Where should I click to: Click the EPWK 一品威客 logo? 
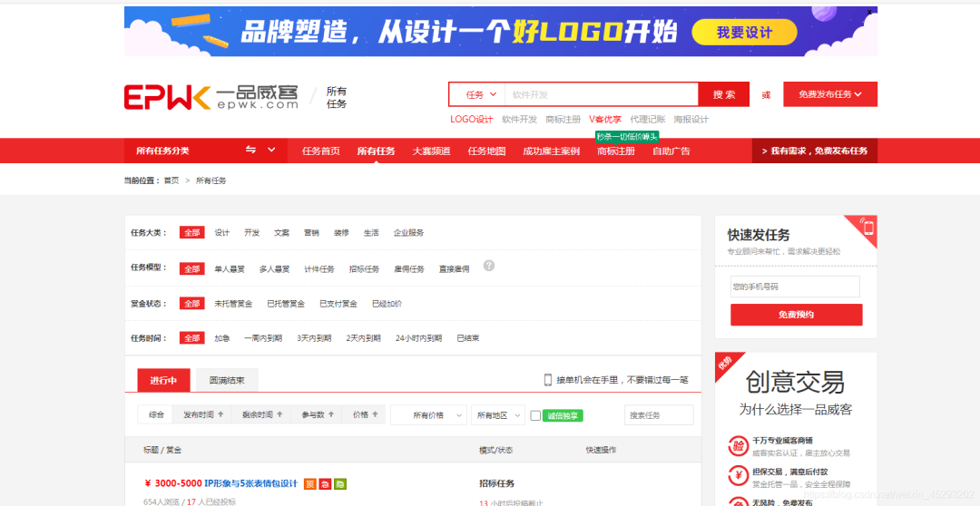coord(211,97)
